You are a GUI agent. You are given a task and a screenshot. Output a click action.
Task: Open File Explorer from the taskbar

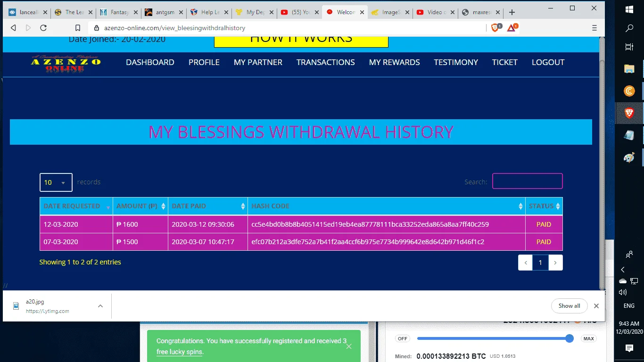629,69
